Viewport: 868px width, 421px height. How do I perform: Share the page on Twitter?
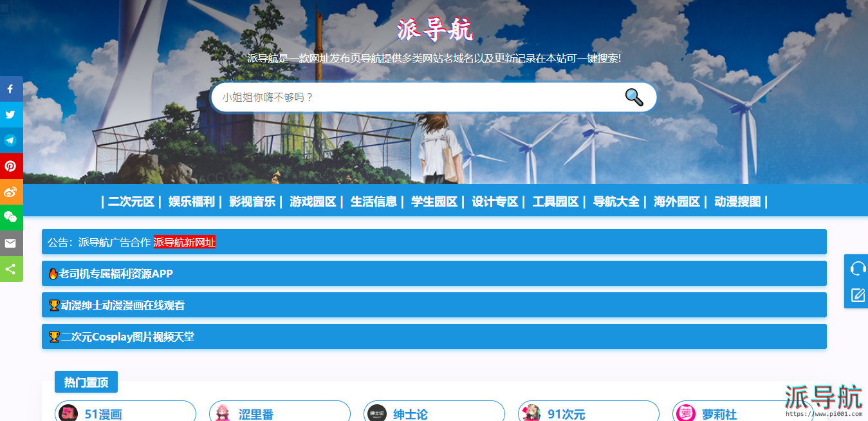click(x=11, y=115)
